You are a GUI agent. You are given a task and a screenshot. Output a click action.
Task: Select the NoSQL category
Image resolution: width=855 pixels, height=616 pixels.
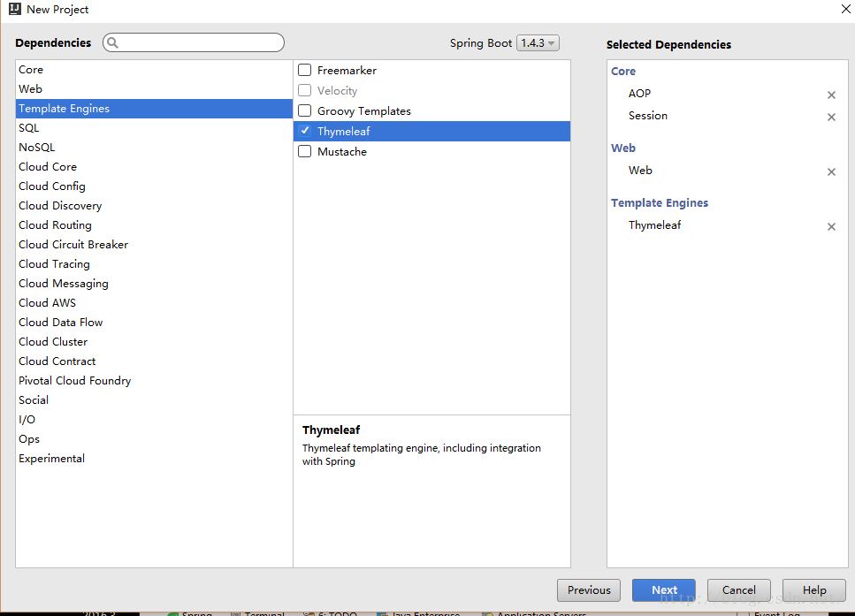coord(155,148)
